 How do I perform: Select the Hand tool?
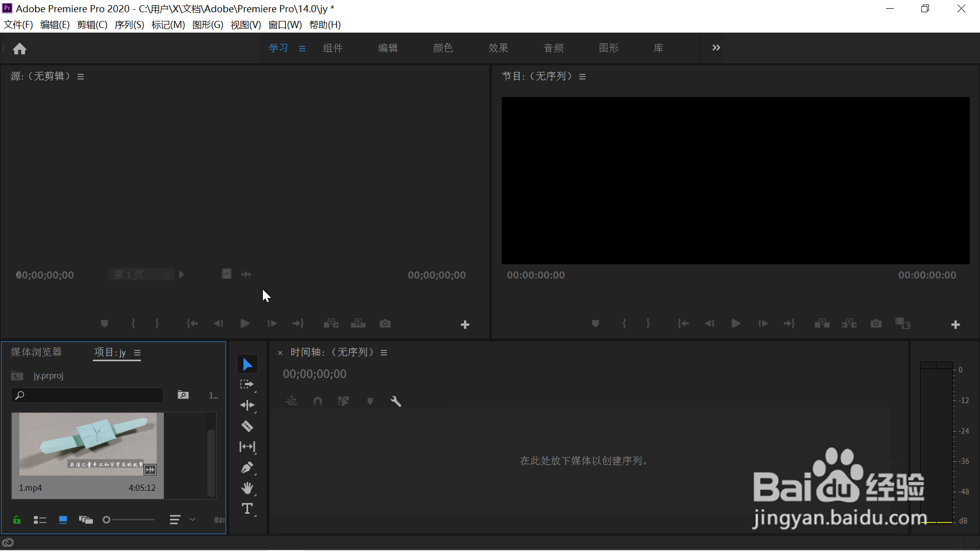pos(248,488)
